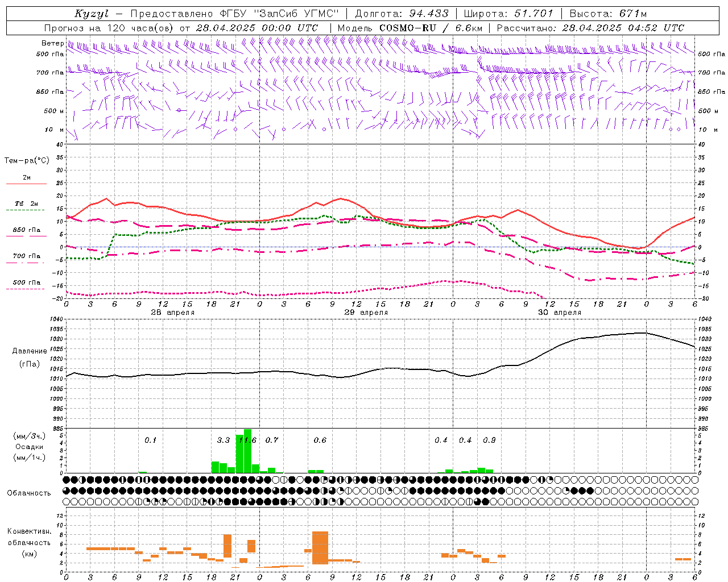The height and width of the screenshot is (582, 728).
Task: Click the tallest orange convective cloud bar
Action: coord(320,547)
